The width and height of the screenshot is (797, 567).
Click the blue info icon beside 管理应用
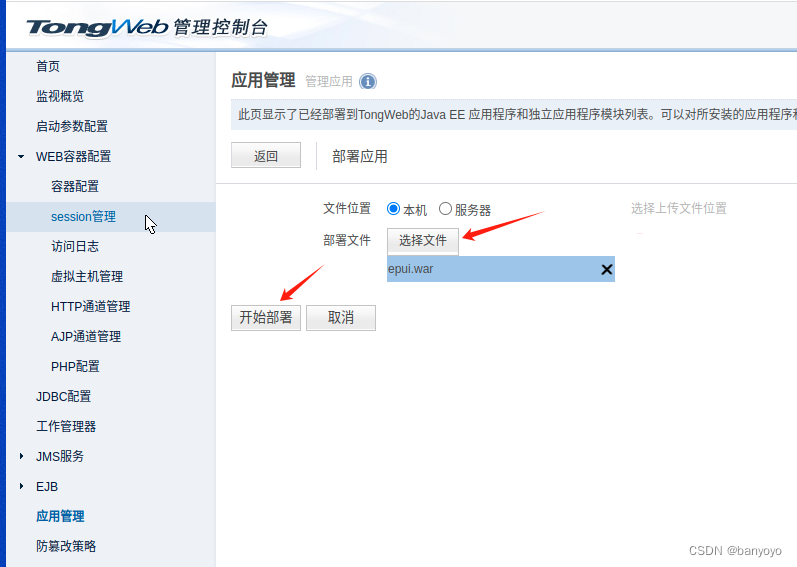[367, 81]
